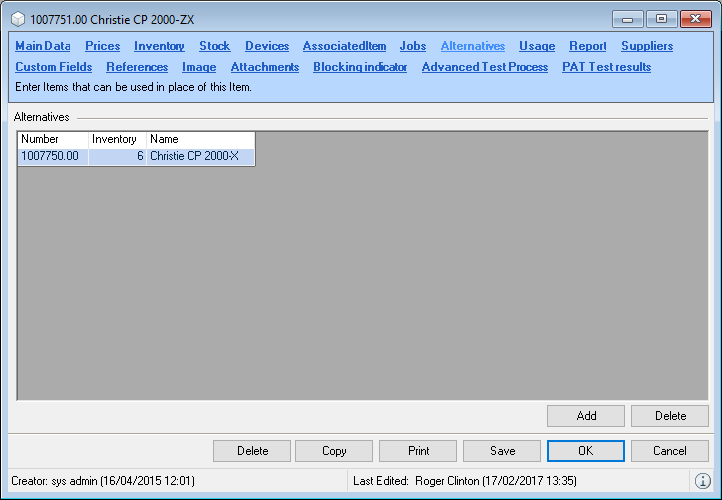Open the Devices section

point(267,46)
